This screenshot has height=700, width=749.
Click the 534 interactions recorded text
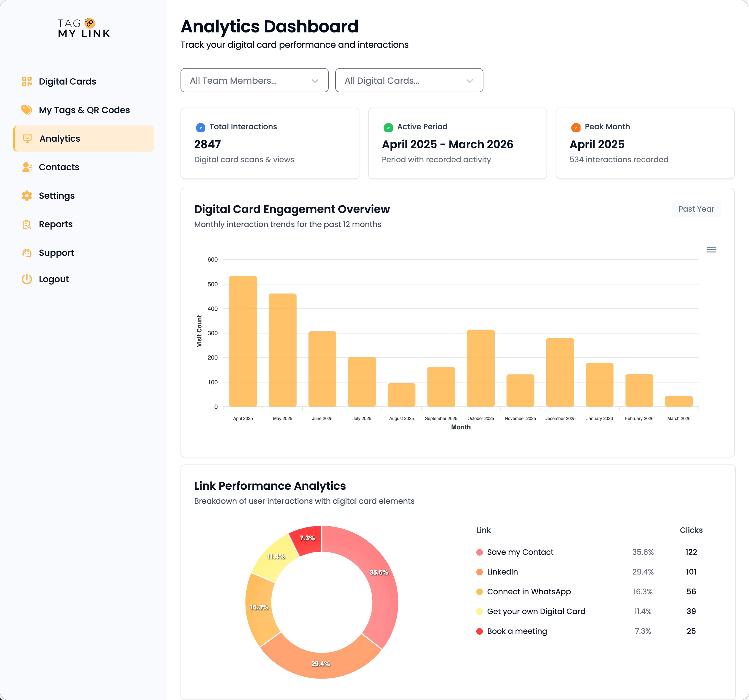[619, 159]
